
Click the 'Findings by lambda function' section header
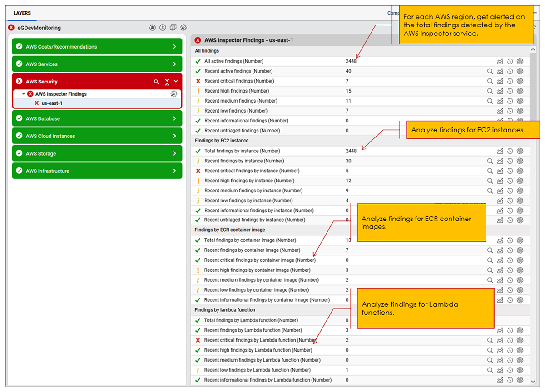(225, 310)
